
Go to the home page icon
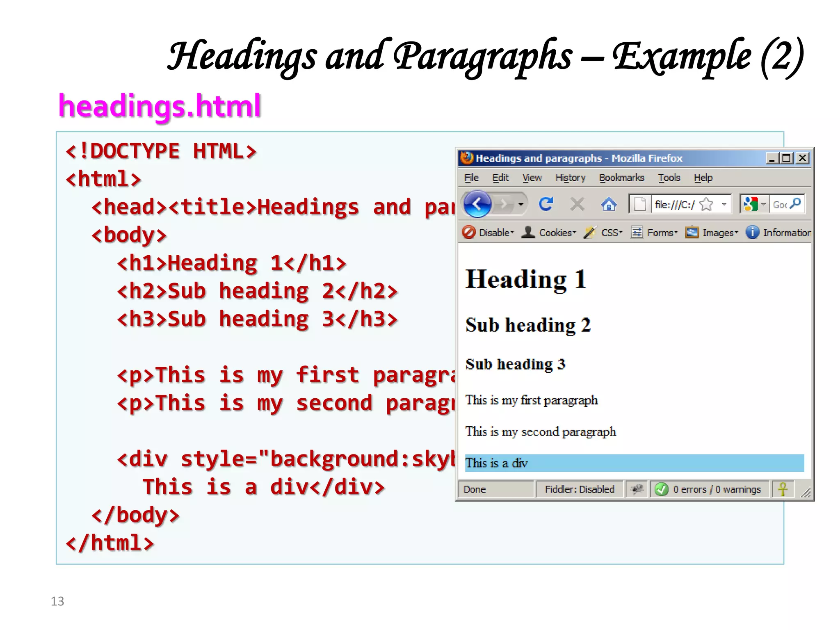609,204
